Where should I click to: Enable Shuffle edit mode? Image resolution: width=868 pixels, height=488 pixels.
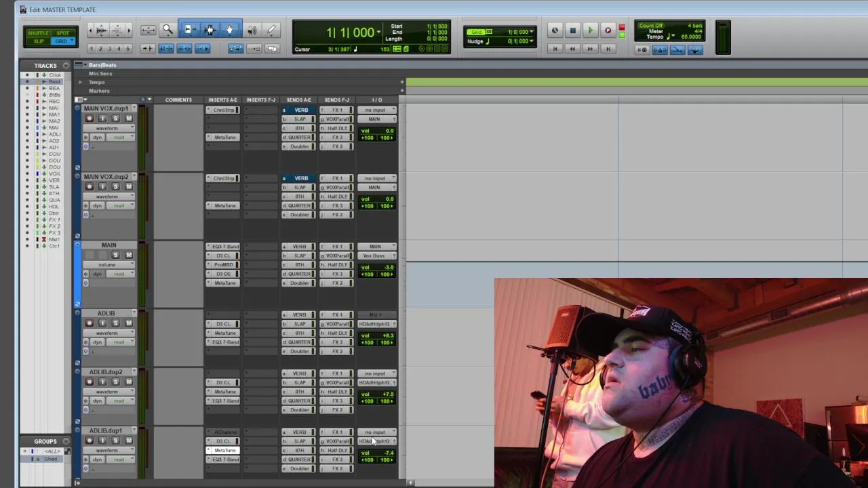coord(38,33)
